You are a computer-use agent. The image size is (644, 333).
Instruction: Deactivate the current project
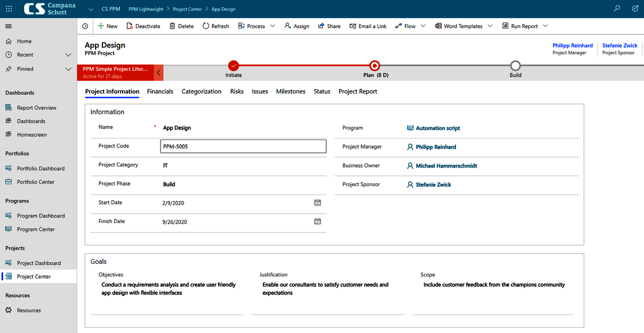click(143, 26)
